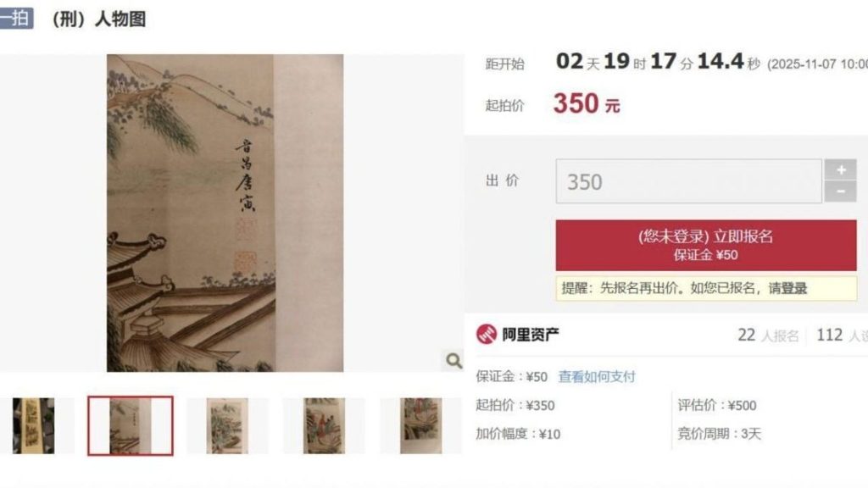Image resolution: width=868 pixels, height=488 pixels.
Task: Increase bid with the plus button
Action: click(x=840, y=169)
